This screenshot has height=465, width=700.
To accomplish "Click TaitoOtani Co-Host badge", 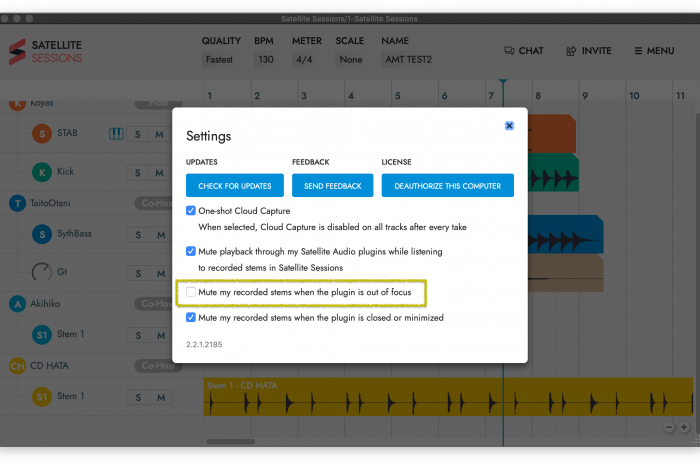I will point(155,203).
